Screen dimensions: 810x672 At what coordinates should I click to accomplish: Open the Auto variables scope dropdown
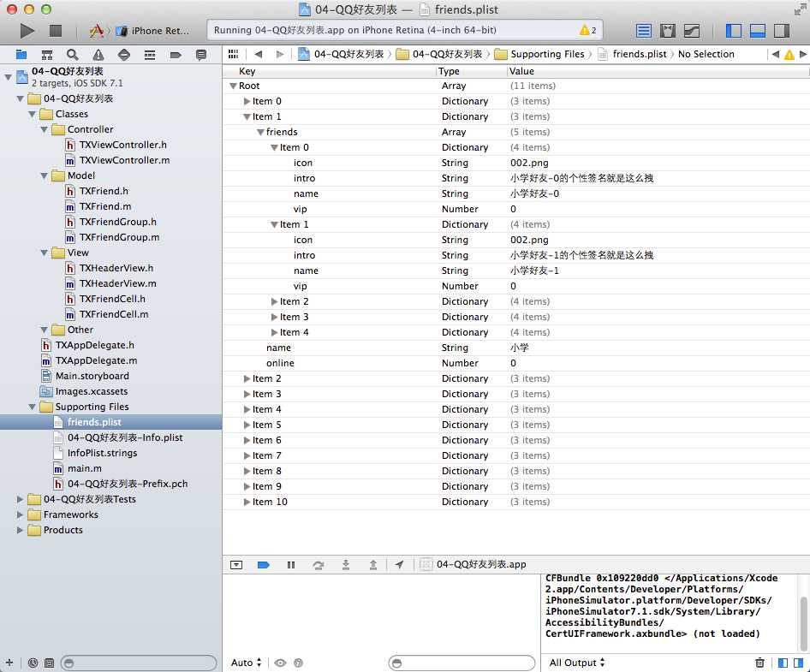247,663
